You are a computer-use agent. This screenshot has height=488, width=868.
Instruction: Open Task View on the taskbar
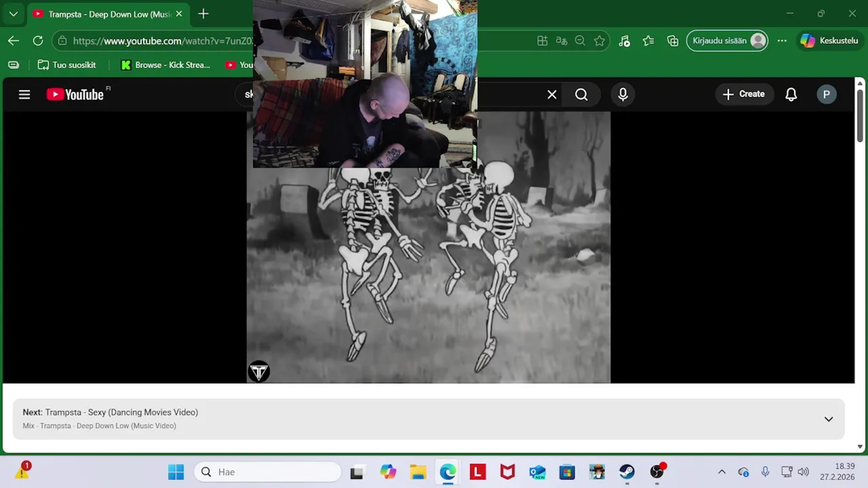click(357, 472)
